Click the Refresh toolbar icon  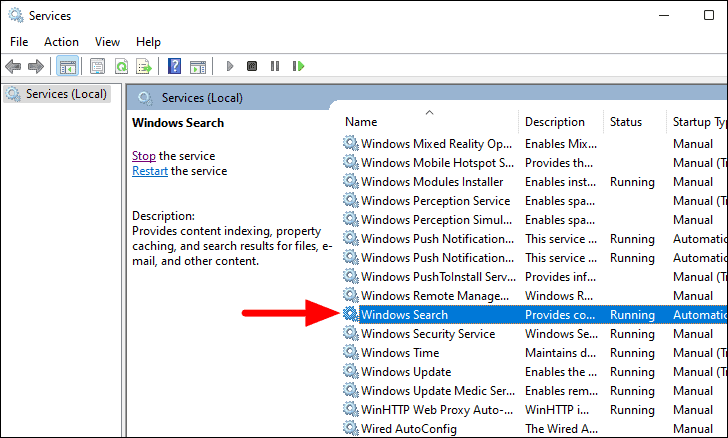122,66
